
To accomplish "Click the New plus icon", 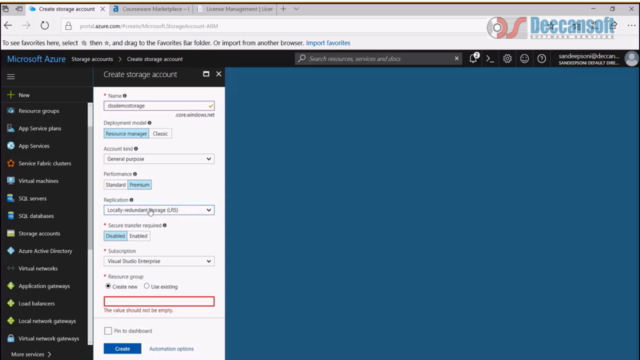I will (11, 95).
